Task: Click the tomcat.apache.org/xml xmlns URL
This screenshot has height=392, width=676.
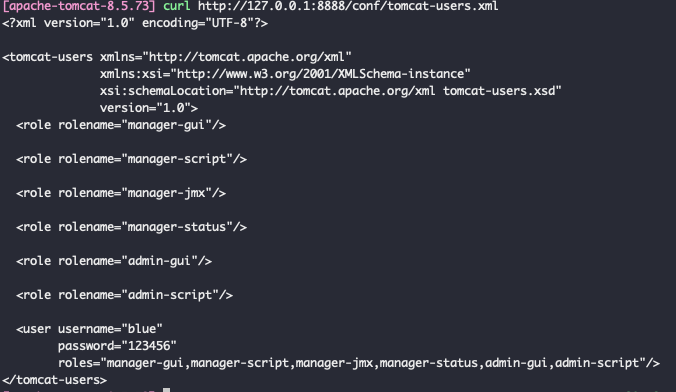Action: 247,57
